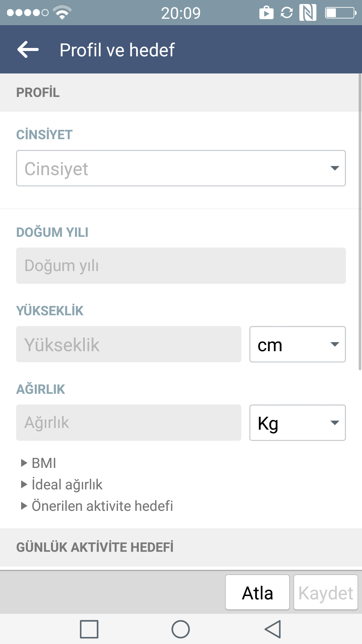The height and width of the screenshot is (644, 362).
Task: Tap the sync icon in status bar
Action: pos(287,13)
